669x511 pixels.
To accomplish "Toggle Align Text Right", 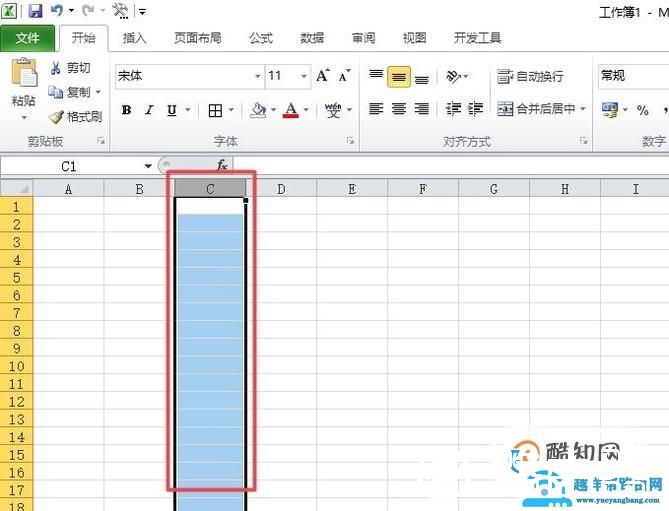I will point(422,109).
